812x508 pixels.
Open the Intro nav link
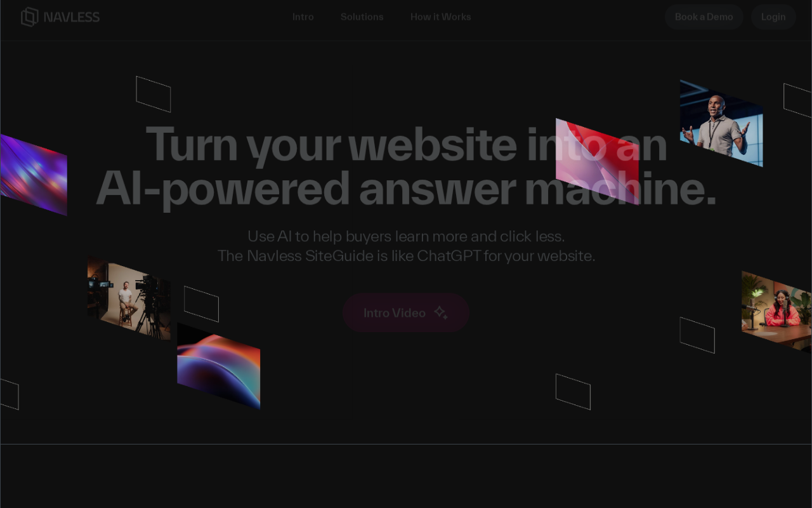pyautogui.click(x=303, y=17)
